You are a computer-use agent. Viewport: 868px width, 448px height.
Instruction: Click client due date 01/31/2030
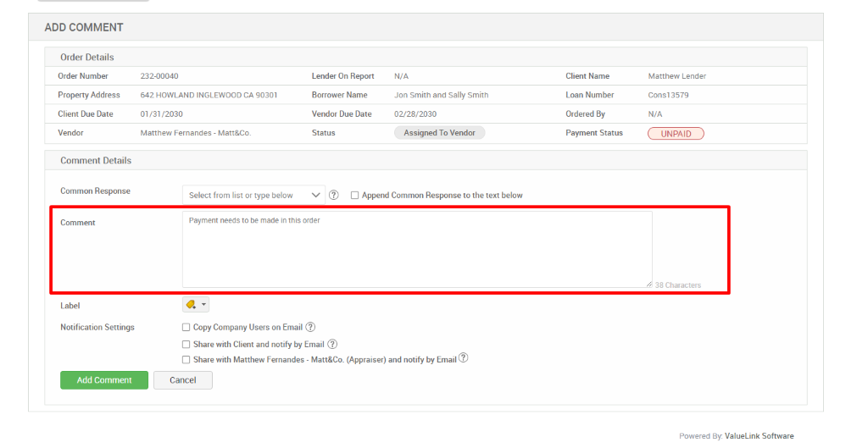click(x=162, y=114)
